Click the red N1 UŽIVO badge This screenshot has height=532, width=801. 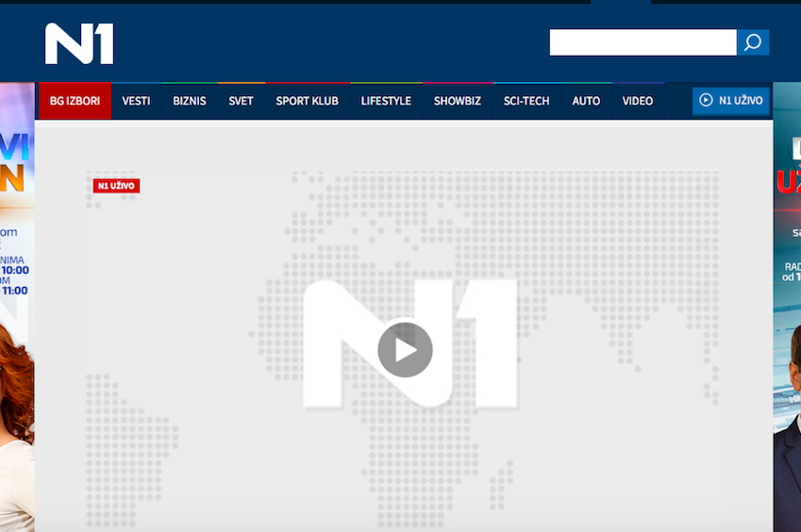(x=116, y=186)
